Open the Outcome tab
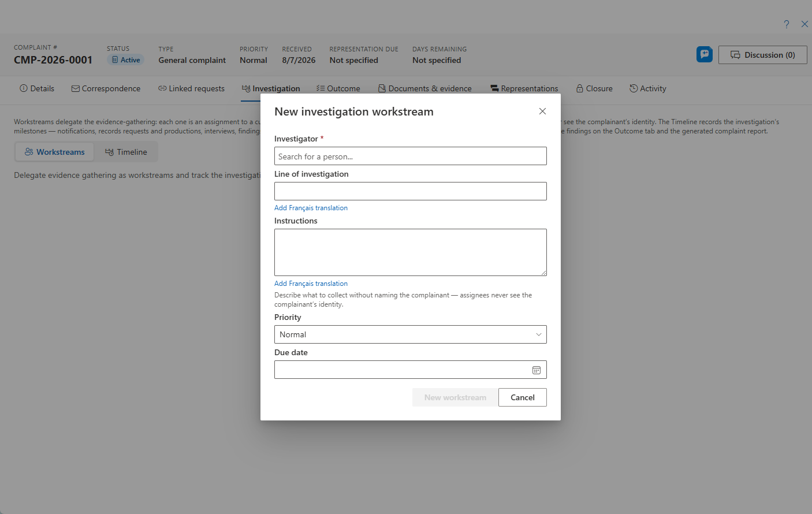Image resolution: width=812 pixels, height=514 pixels. 338,88
